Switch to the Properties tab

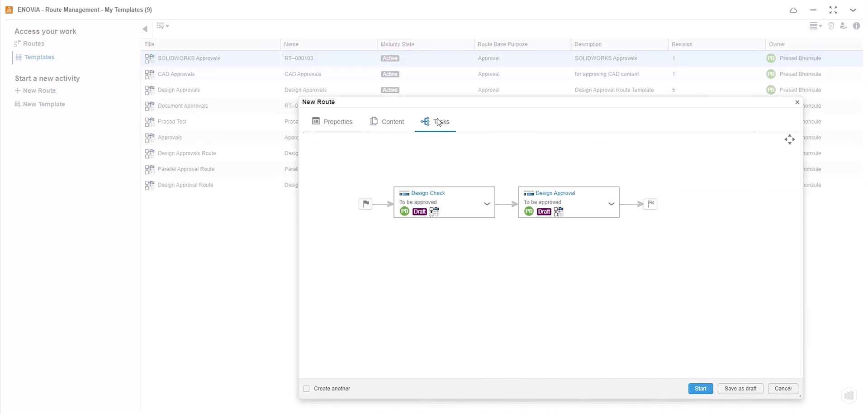point(332,121)
